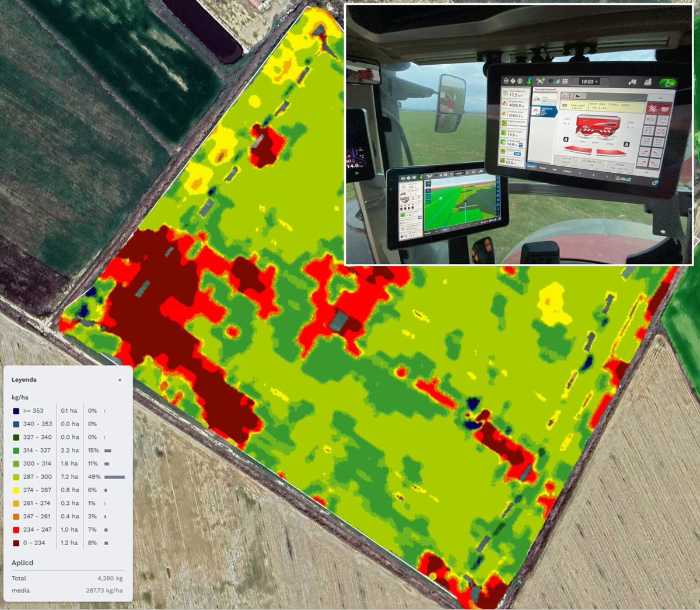Close the Leyenda legend panel
Image resolution: width=700 pixels, height=610 pixels.
click(120, 380)
